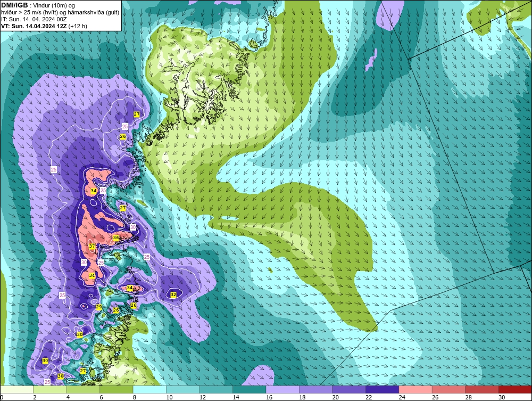Viewport: 532px width, 401px height.
Task: Select the 8–10 m/s light cyan legend swatch
Action: [149, 389]
